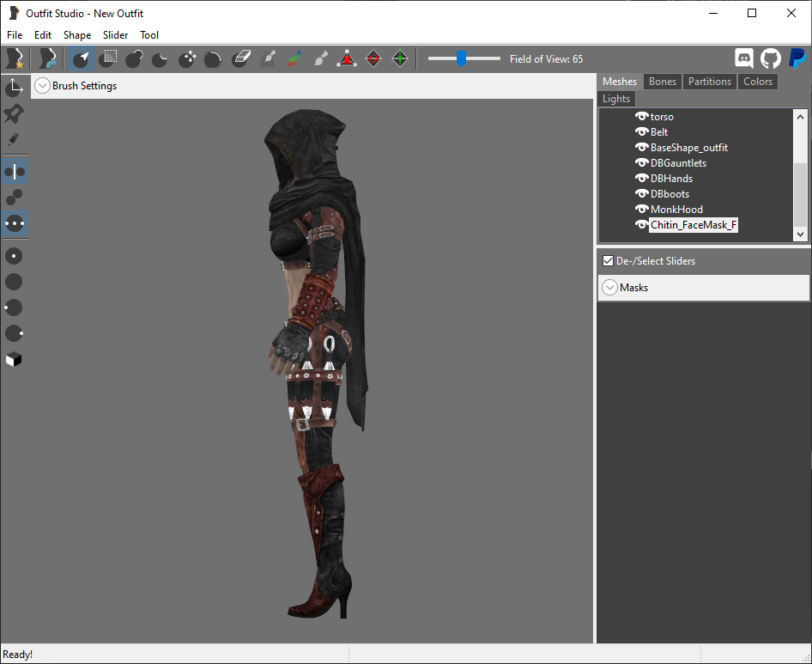This screenshot has width=812, height=664.
Task: Open the New Project toolbar icon
Action: [x=14, y=58]
